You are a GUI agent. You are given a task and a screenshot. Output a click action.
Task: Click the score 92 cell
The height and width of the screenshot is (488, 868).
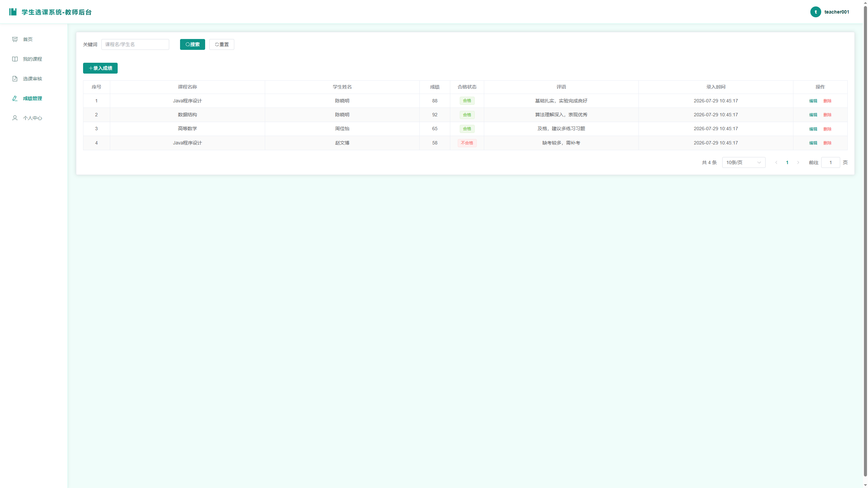435,115
